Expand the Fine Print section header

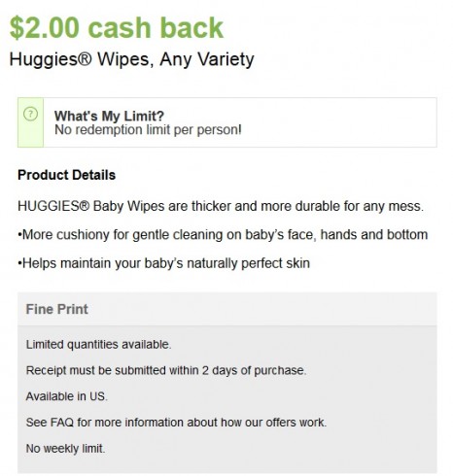point(227,309)
